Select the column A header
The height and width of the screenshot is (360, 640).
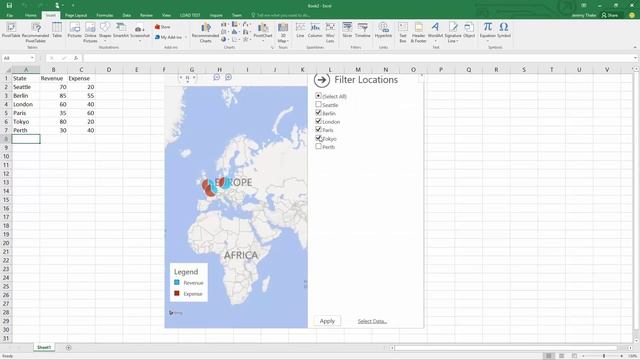pyautogui.click(x=26, y=70)
